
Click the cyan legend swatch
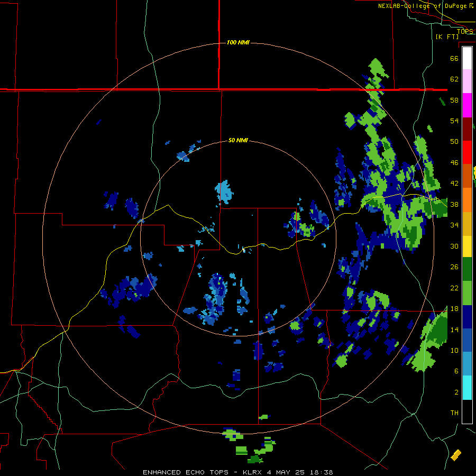[x=467, y=388]
